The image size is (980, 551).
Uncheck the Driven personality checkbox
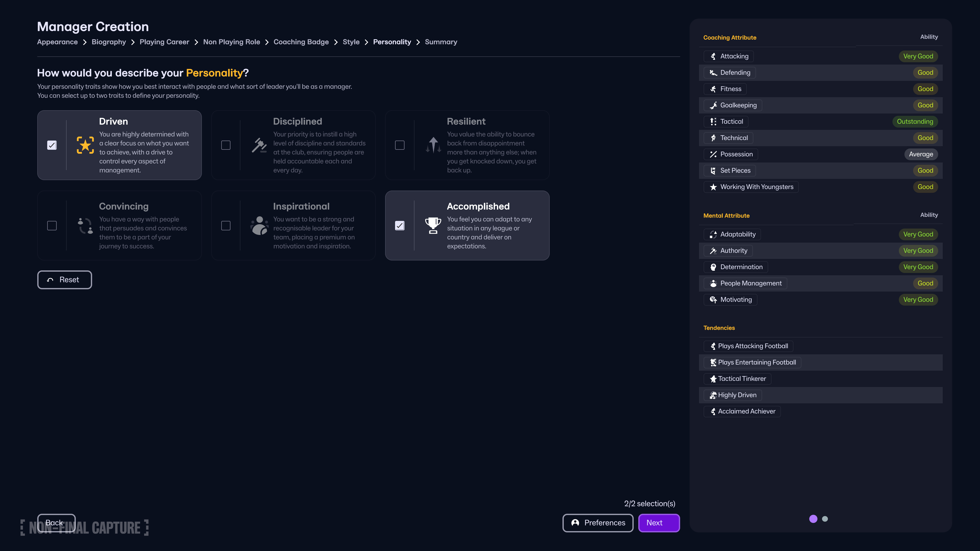52,145
